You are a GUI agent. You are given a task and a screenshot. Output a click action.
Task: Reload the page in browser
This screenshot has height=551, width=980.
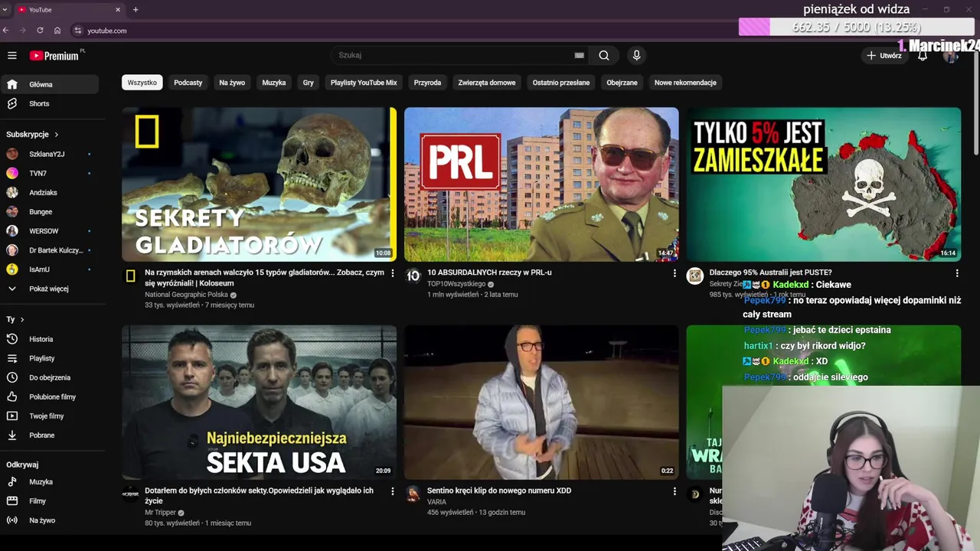40,31
